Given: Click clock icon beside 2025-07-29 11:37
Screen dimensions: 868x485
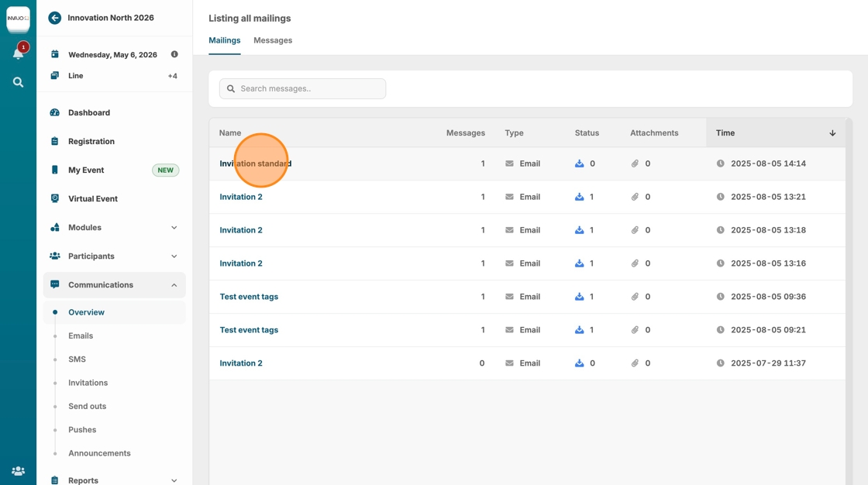Looking at the screenshot, I should (x=720, y=363).
